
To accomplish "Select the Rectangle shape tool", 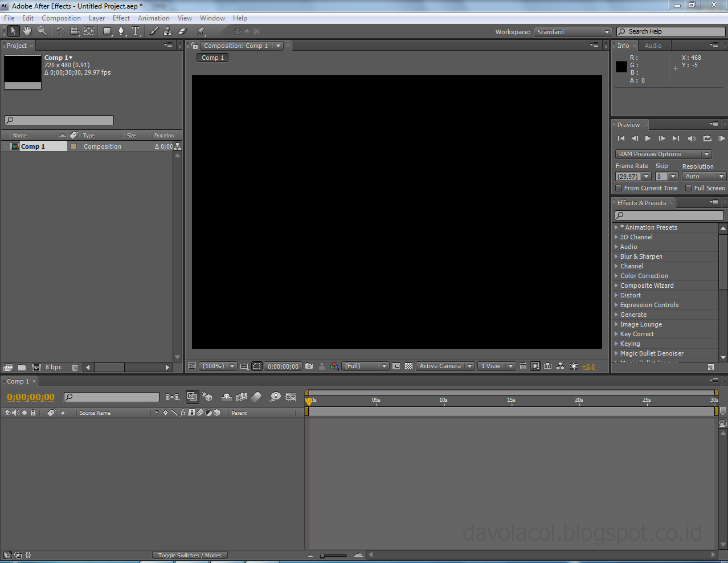I will coord(107,31).
